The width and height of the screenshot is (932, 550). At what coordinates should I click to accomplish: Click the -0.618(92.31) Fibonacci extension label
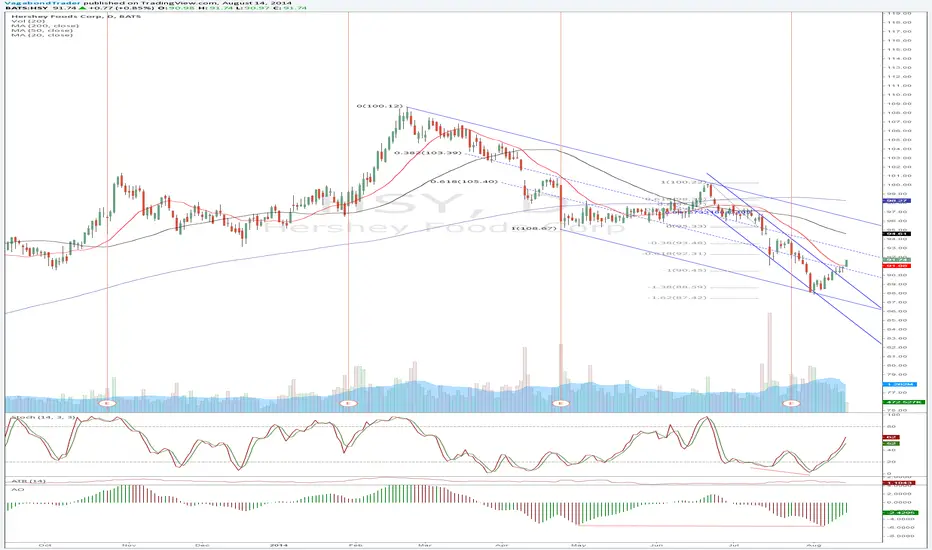pos(675,254)
